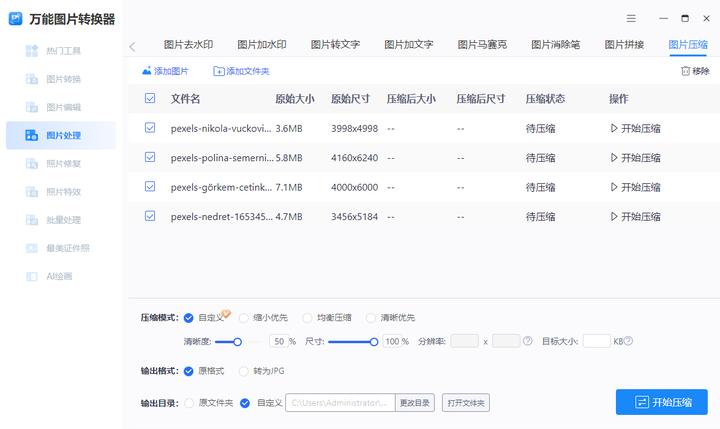Uncheck the pexels-nikola-vuckovi file checkbox

150,128
